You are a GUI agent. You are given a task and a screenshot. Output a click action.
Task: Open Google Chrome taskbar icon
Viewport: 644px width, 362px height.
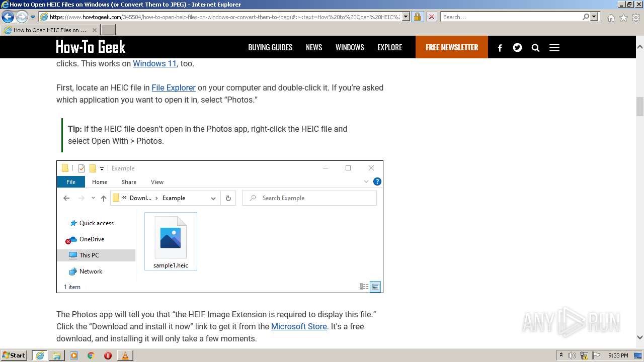click(91, 355)
